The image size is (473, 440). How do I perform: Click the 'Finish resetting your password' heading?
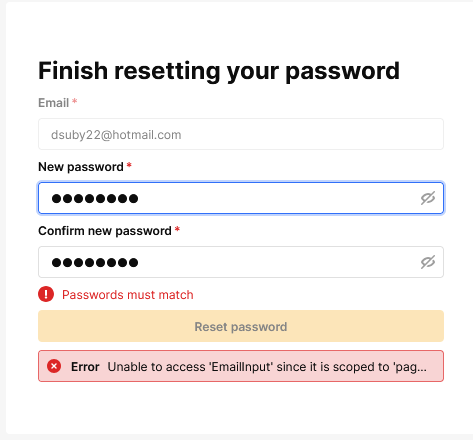click(x=219, y=71)
